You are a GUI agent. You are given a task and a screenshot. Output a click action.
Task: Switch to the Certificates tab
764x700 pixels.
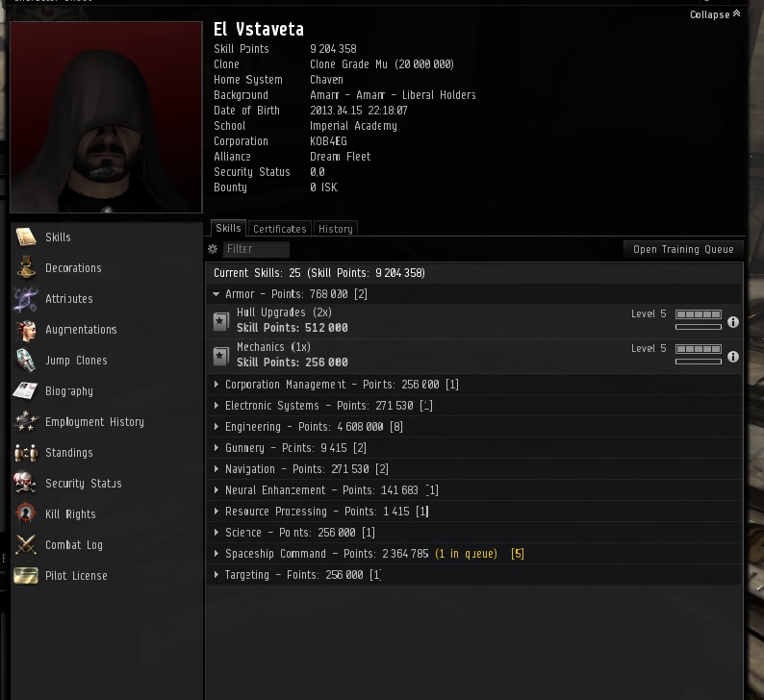280,229
